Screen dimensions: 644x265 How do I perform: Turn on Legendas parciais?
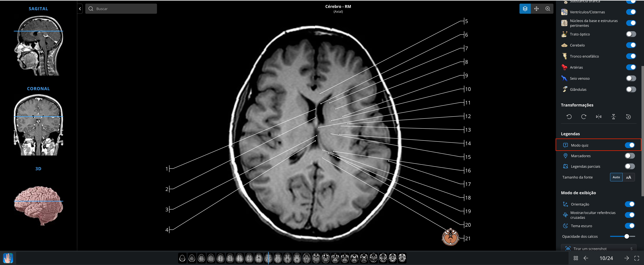pos(630,166)
